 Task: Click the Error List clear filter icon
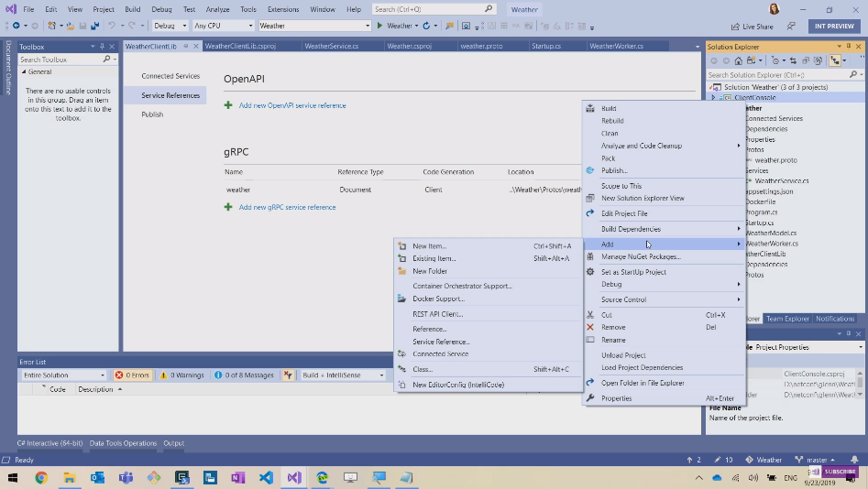pyautogui.click(x=289, y=375)
